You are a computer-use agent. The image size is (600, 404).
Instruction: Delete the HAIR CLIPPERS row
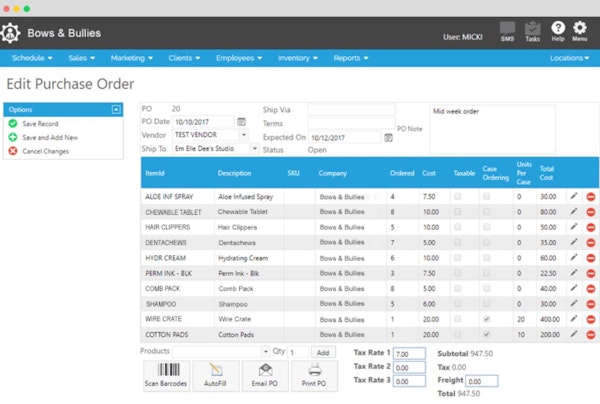tap(591, 227)
